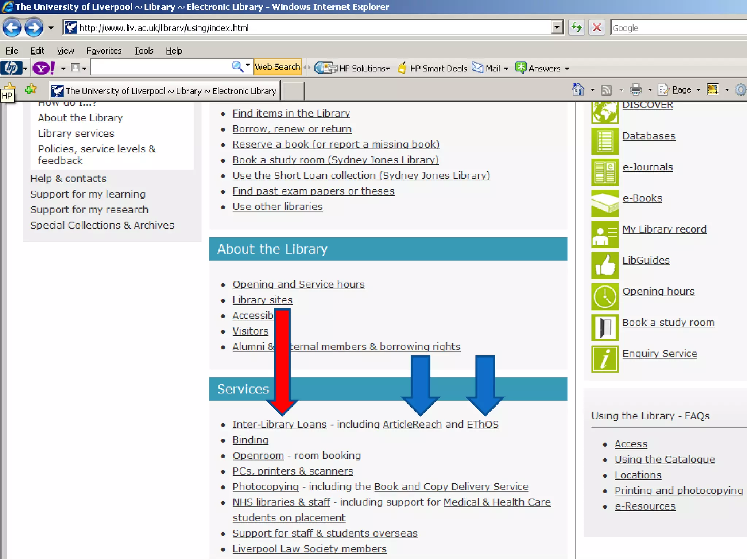Expand the Mail dropdown arrow
Screen dimensions: 747x560
[506, 69]
